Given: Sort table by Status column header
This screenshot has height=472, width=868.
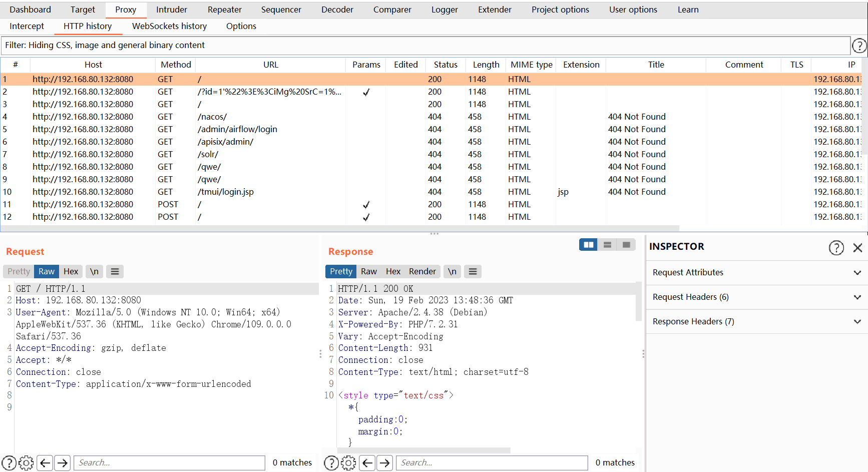Looking at the screenshot, I should coord(445,65).
